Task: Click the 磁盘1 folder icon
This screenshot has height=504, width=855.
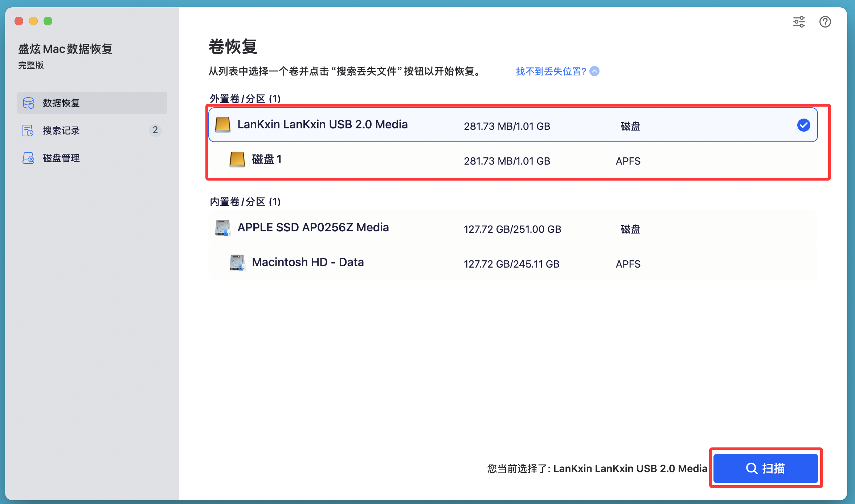Action: point(237,159)
